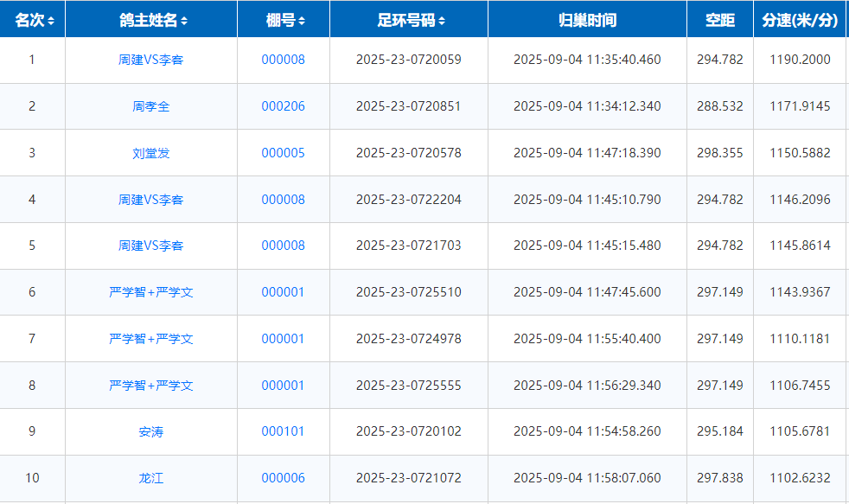Open owner link 周孝全

click(x=151, y=106)
